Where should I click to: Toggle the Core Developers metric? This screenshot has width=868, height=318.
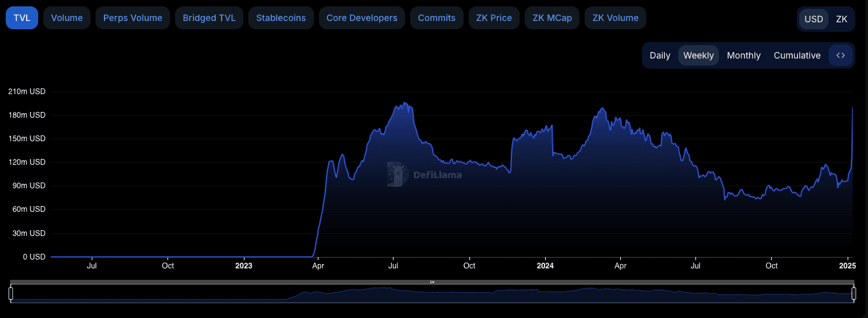click(x=362, y=18)
